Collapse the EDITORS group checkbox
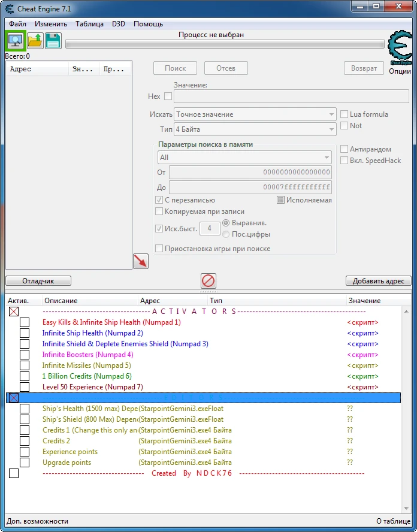This screenshot has height=532, width=417. (x=14, y=398)
